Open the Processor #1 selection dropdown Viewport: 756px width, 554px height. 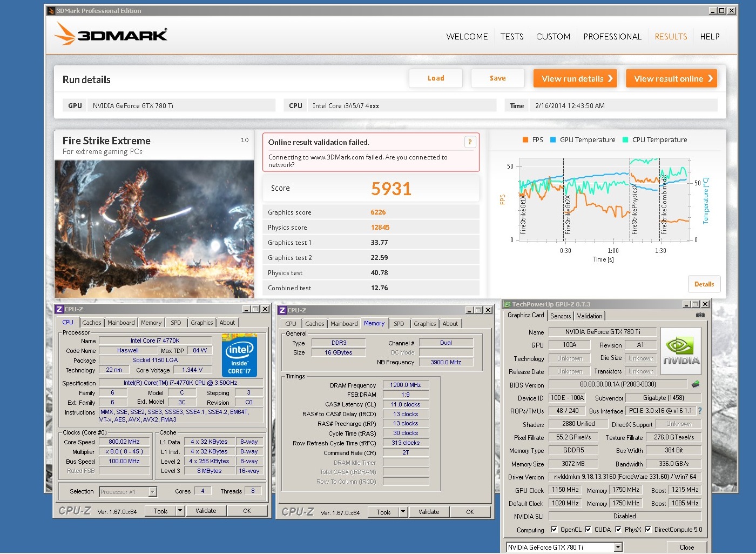click(152, 492)
